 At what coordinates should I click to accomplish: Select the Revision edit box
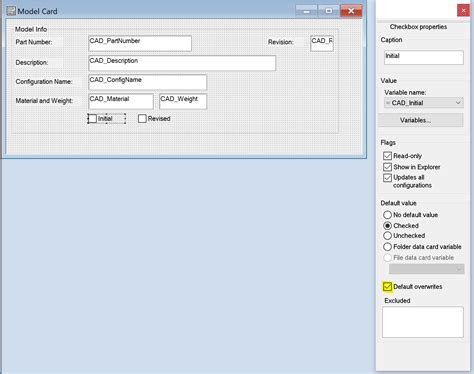pyautogui.click(x=322, y=43)
